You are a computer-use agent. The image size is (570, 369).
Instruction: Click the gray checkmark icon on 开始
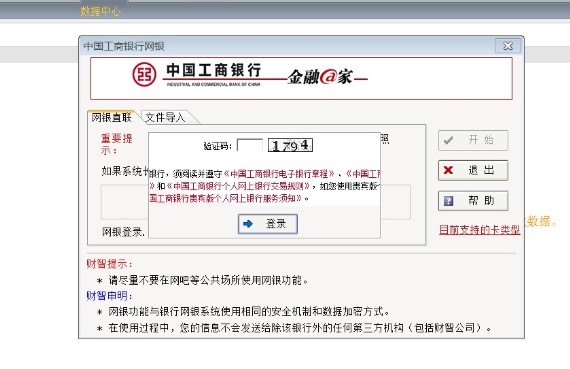click(448, 140)
